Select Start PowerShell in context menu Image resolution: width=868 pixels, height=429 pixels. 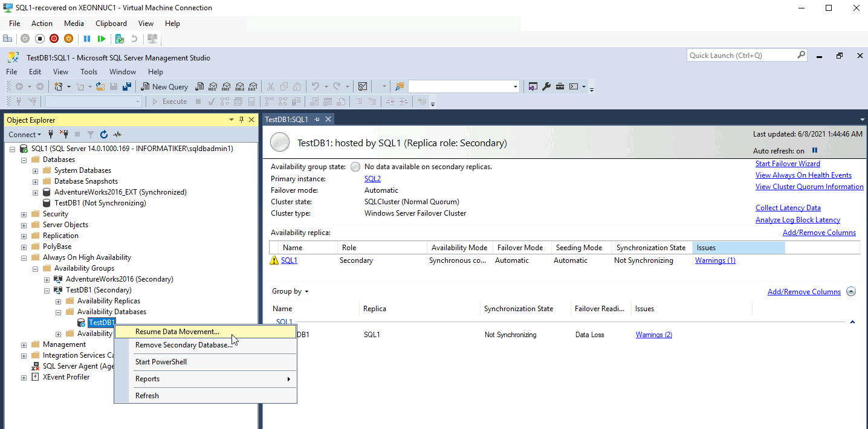206,362
